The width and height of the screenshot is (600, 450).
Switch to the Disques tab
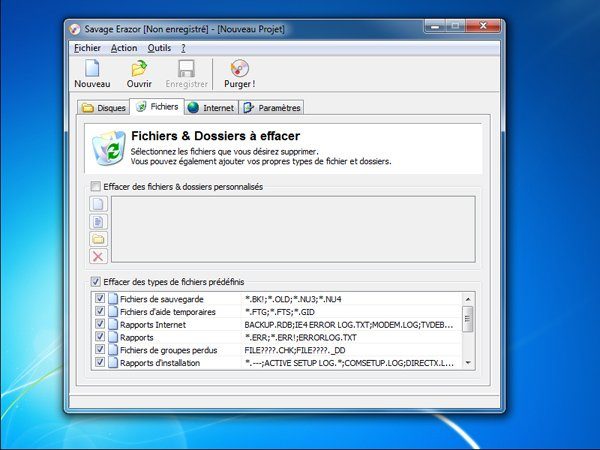103,108
